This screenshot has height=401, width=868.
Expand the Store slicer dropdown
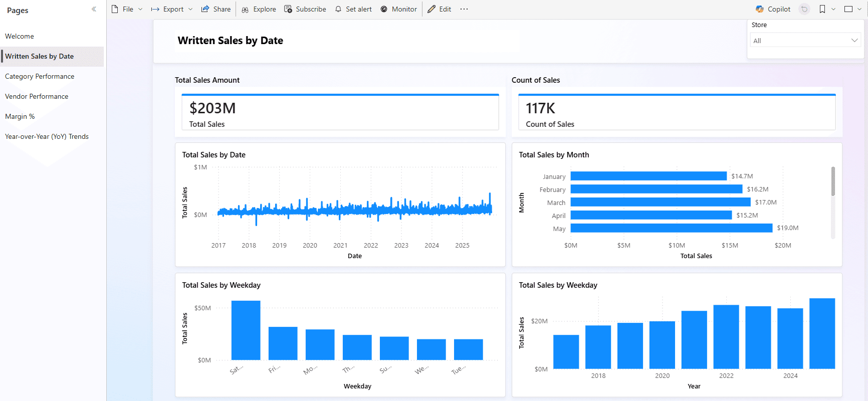coord(854,41)
